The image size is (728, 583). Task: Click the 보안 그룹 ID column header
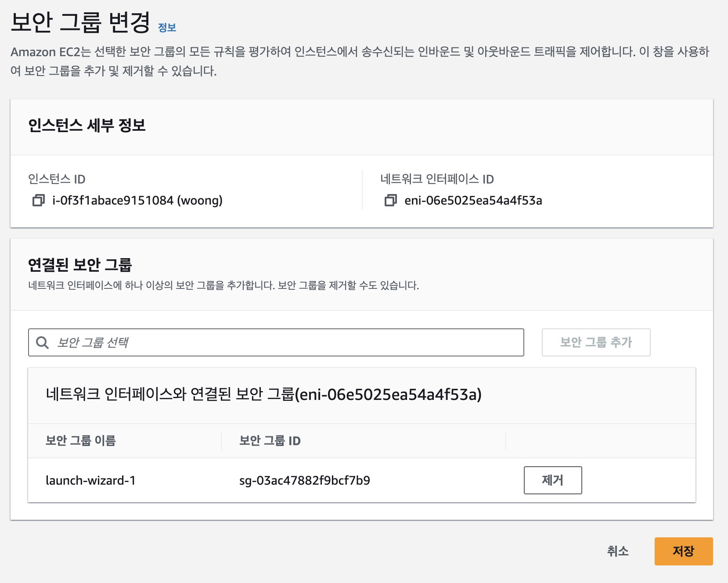[270, 441]
